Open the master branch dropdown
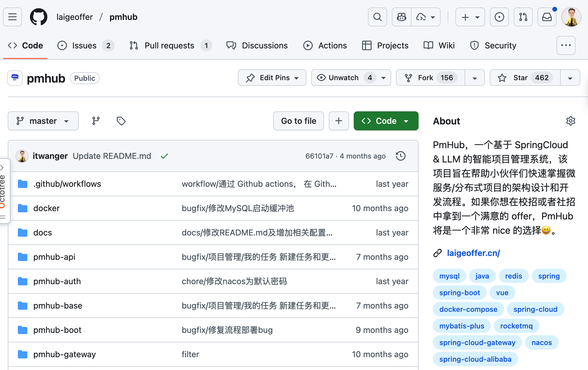 (x=43, y=121)
